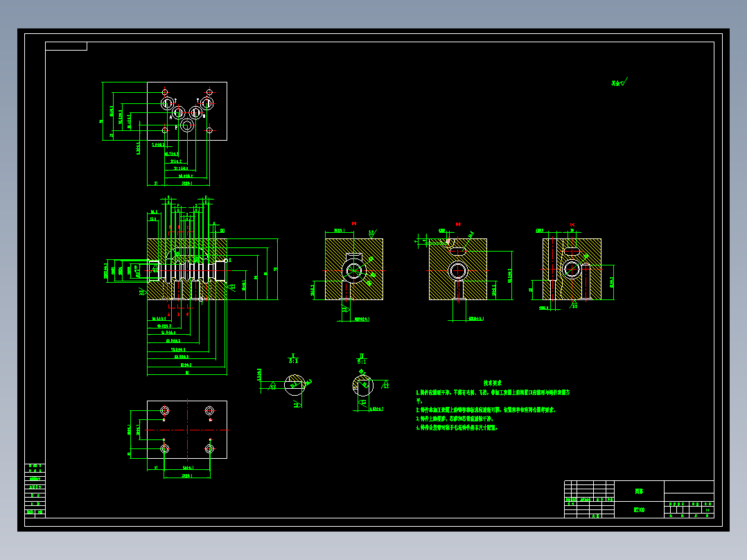
Task: Select the middle hatched cross-section view
Action: 458,270
